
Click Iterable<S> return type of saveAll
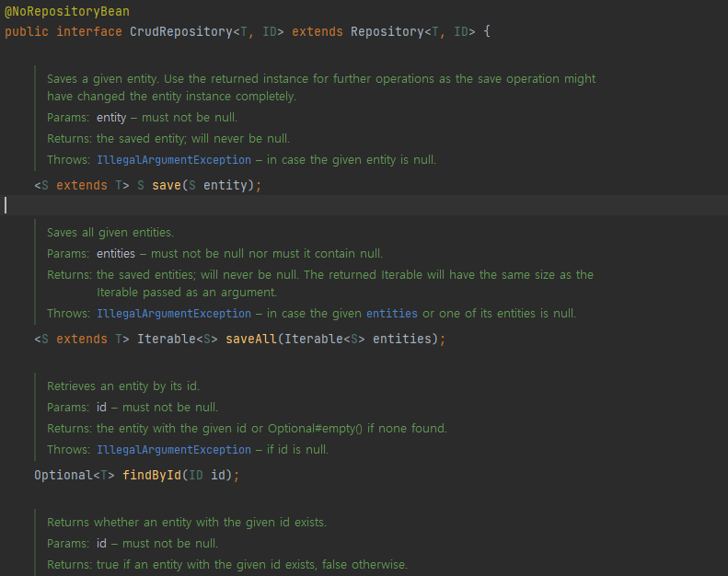coord(178,339)
